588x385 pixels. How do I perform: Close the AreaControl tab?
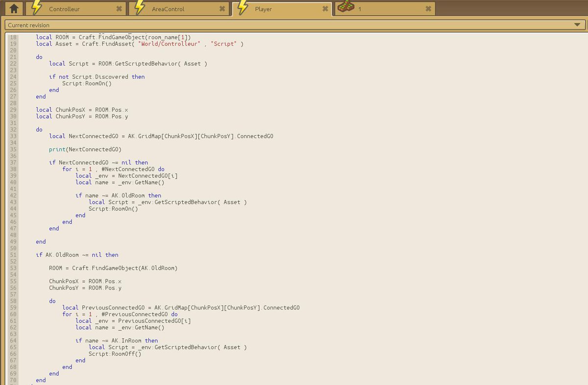222,9
